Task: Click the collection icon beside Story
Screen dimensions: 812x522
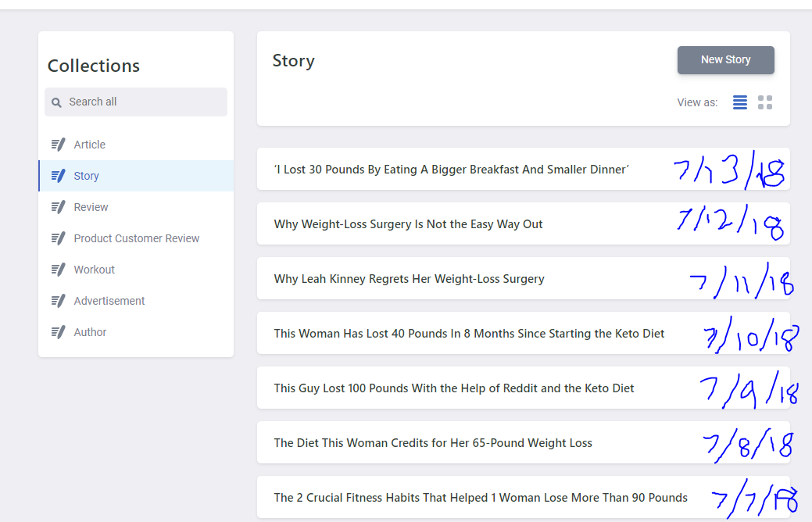Action: pos(58,175)
